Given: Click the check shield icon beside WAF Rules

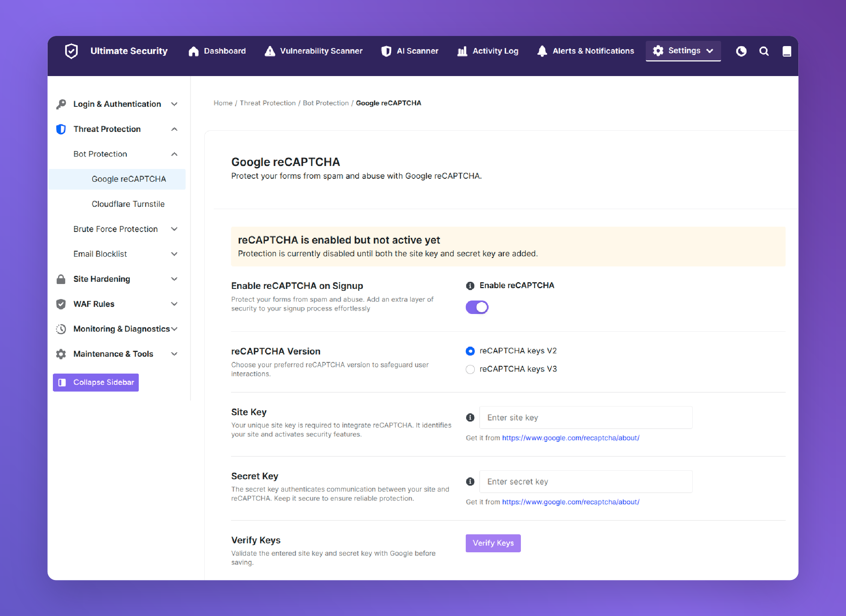Looking at the screenshot, I should (61, 304).
